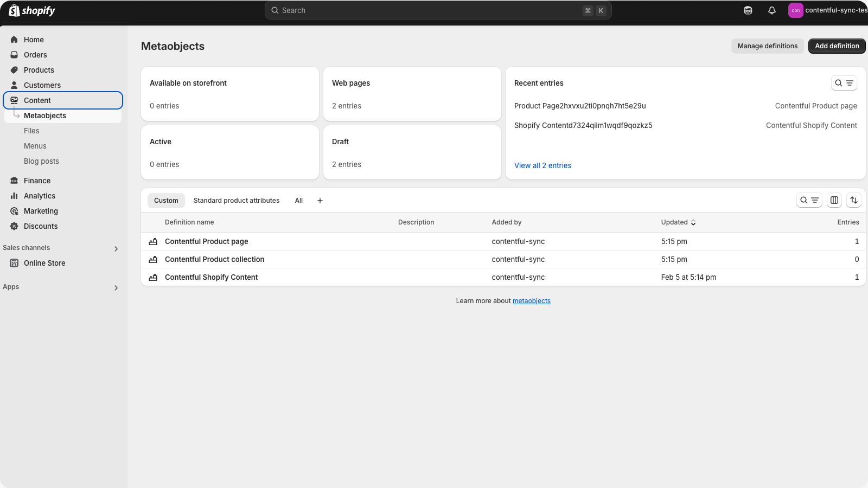Select the All tab in the table
The image size is (868, 488).
click(x=298, y=200)
